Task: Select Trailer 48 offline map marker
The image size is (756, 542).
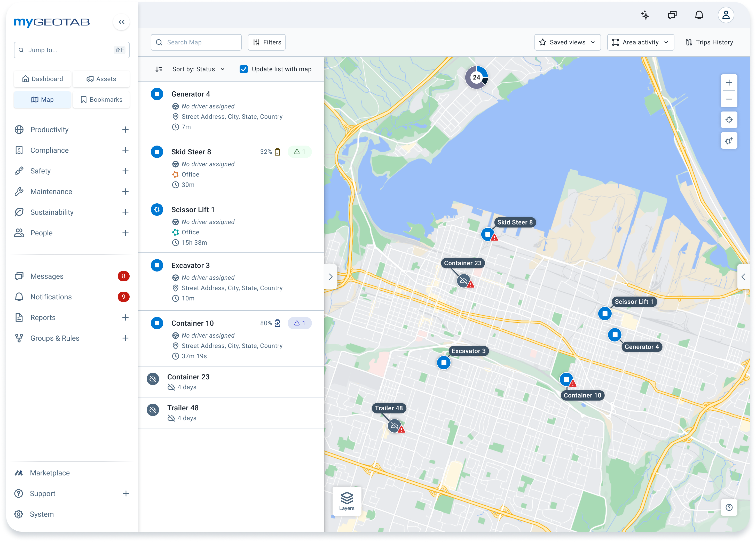Action: [395, 426]
